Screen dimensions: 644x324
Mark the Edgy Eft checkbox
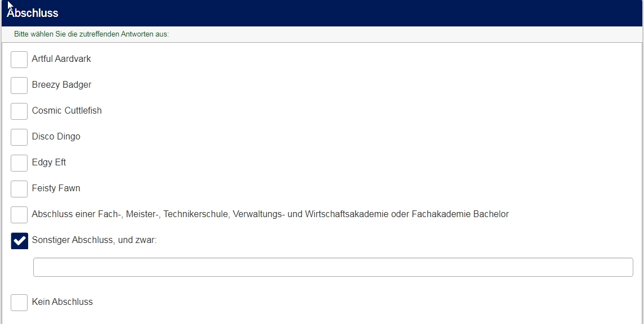tap(19, 163)
